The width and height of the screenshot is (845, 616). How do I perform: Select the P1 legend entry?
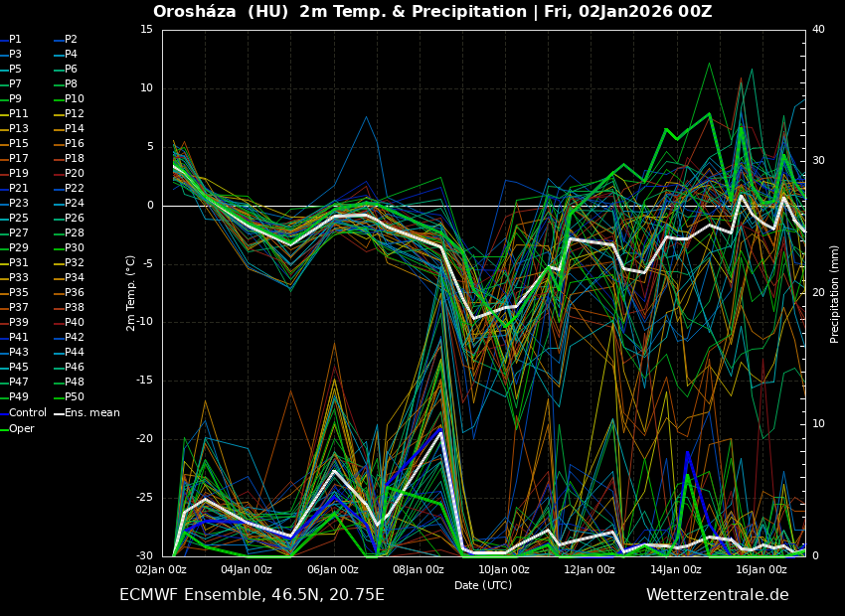(x=15, y=40)
